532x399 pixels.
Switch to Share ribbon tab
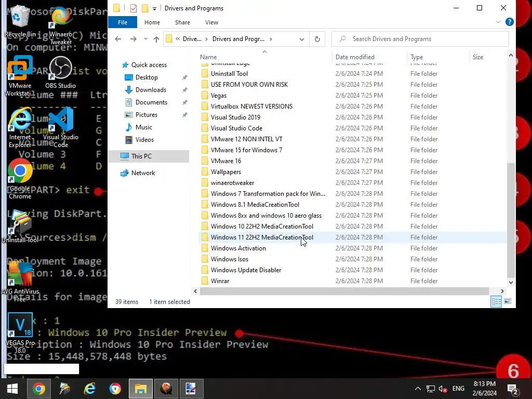tap(182, 22)
